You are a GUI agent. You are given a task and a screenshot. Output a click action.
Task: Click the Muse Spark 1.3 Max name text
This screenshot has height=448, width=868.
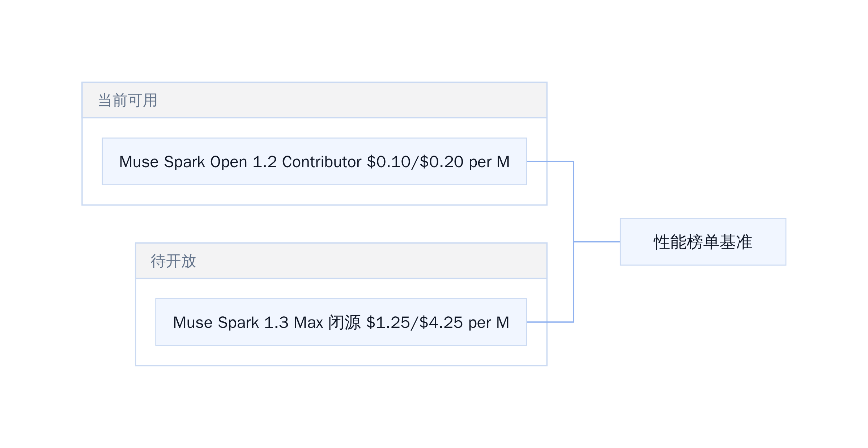pyautogui.click(x=248, y=322)
